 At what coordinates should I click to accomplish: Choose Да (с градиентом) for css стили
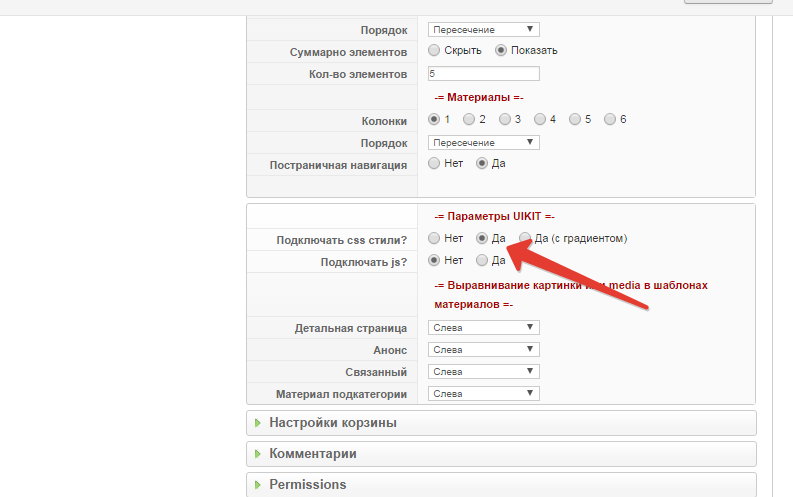[x=525, y=238]
